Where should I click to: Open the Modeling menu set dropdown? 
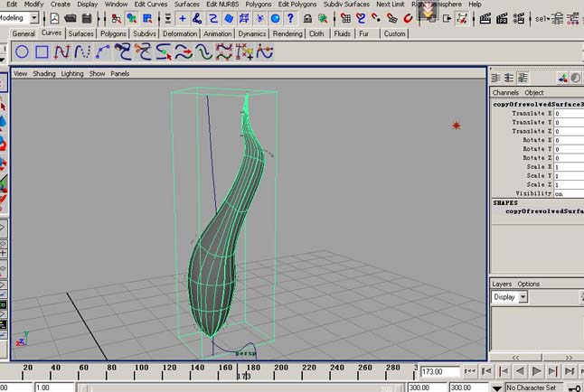pos(33,18)
